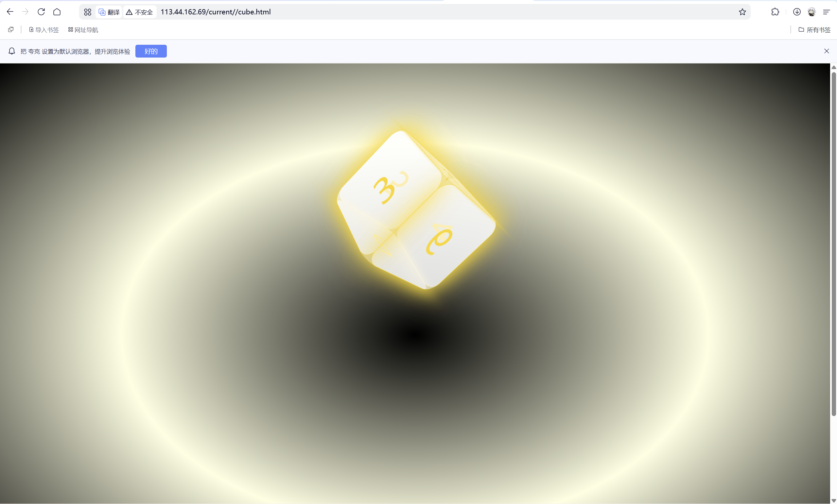The height and width of the screenshot is (504, 837).
Task: Click the scrollbar up arrow
Action: pos(834,67)
